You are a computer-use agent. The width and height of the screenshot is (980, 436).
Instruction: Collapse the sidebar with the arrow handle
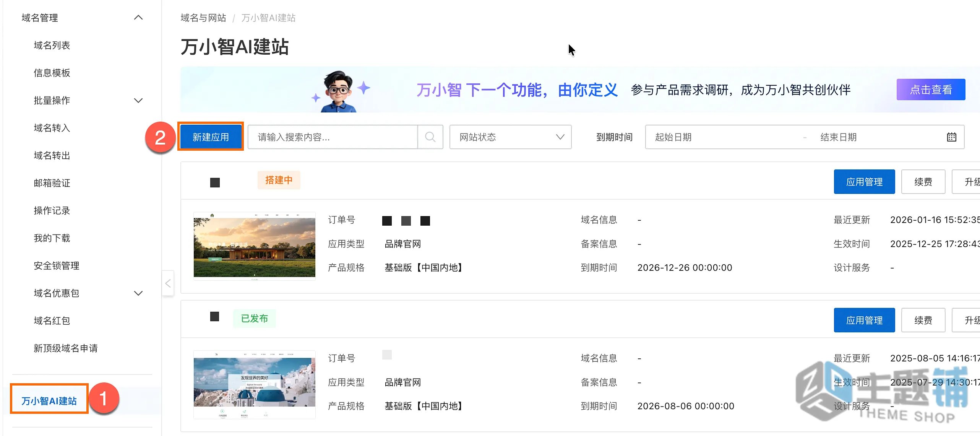(168, 283)
